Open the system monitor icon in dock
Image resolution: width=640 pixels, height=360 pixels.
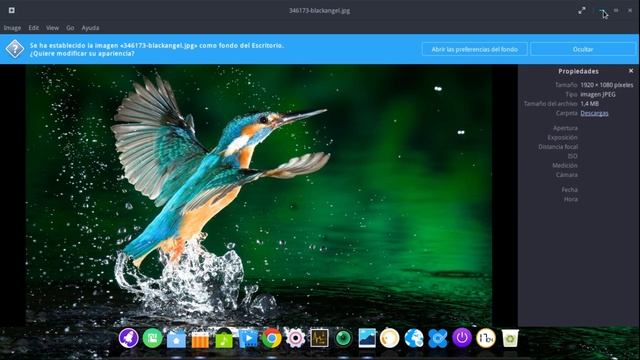pos(319,338)
